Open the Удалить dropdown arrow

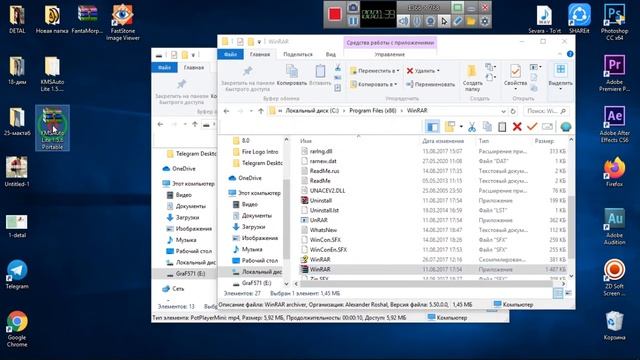pos(438,71)
